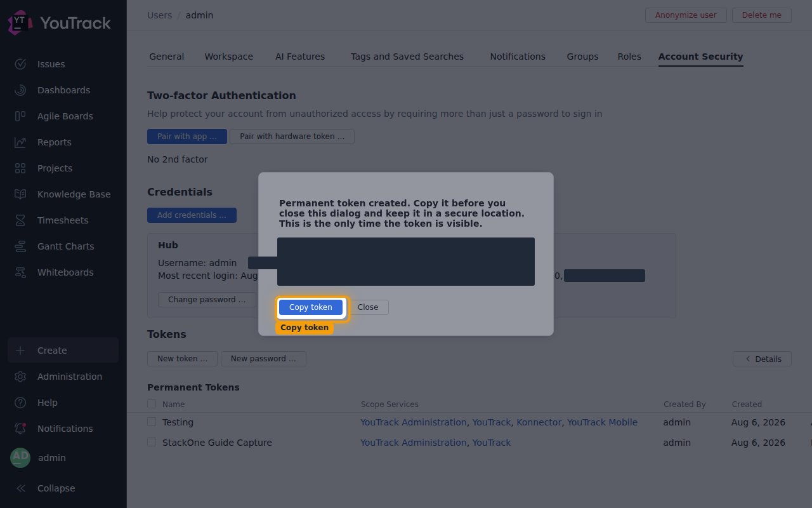The image size is (812, 508).
Task: Click the YouTrack logo icon
Action: click(x=20, y=23)
